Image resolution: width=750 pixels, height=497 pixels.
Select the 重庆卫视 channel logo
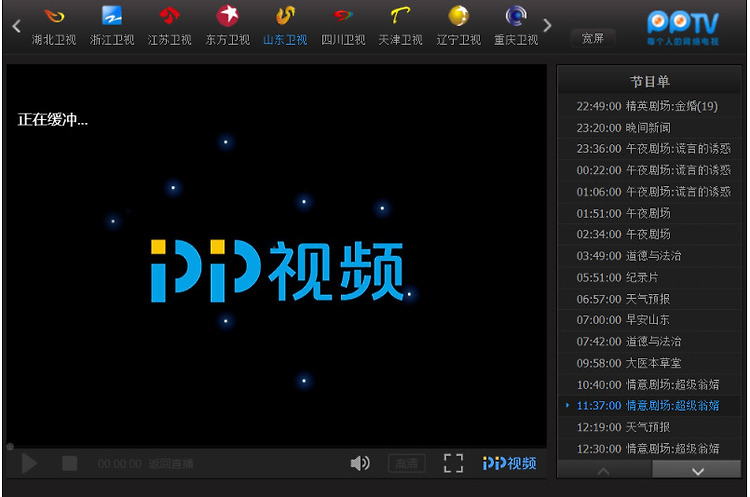(516, 16)
